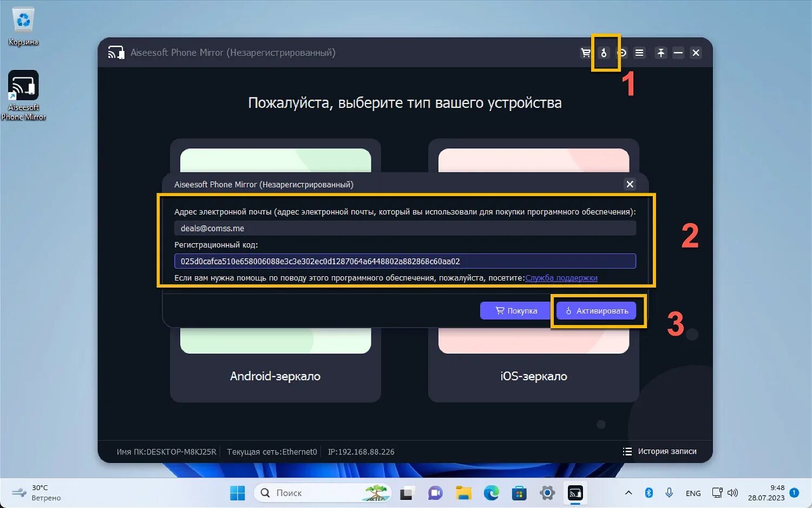Open the Teams chat taskbar icon

[x=435, y=493]
